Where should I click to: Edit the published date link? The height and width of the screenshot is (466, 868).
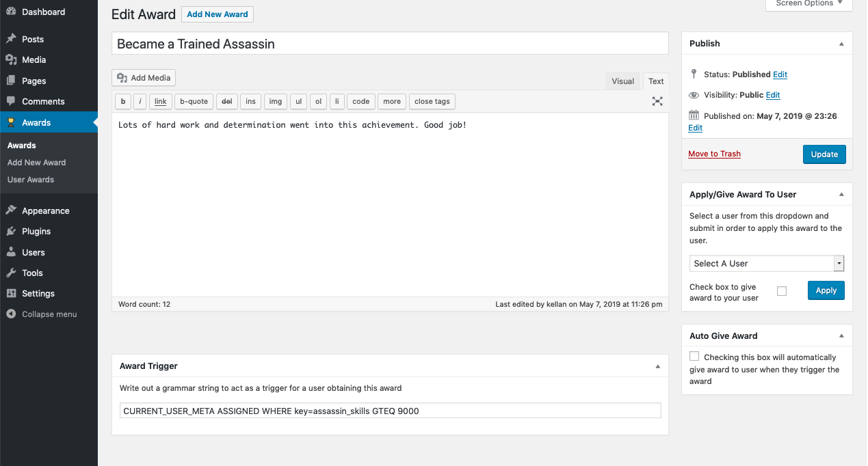[x=695, y=128]
